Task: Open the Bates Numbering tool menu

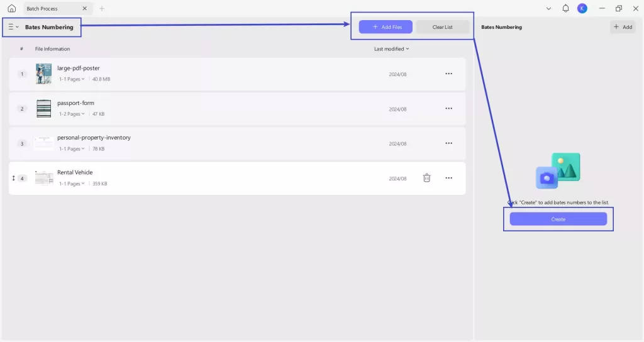Action: [14, 26]
